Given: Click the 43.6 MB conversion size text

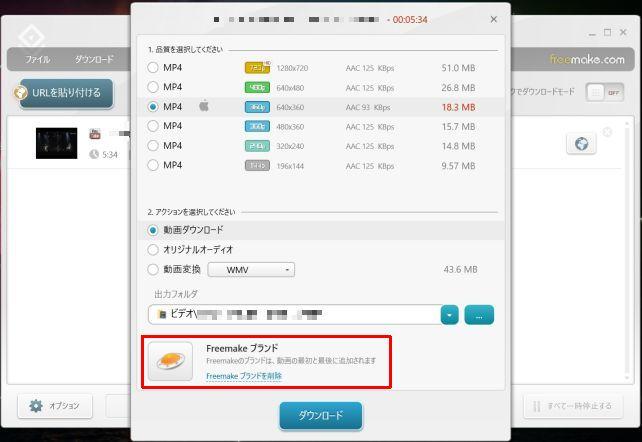Looking at the screenshot, I should pyautogui.click(x=461, y=270).
